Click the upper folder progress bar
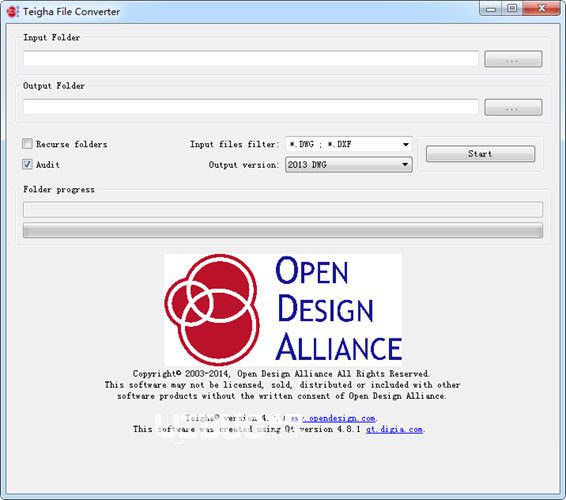 click(283, 210)
